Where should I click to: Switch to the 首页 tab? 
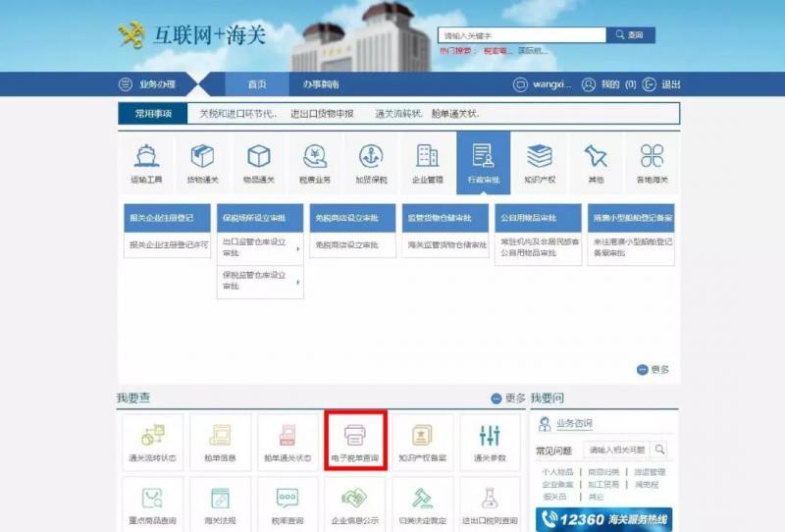pos(257,84)
